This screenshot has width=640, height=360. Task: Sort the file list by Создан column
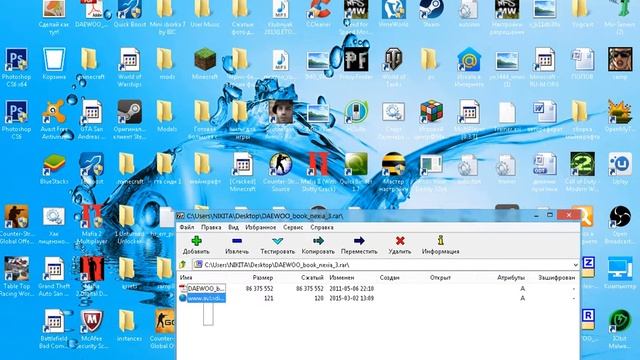tap(389, 278)
